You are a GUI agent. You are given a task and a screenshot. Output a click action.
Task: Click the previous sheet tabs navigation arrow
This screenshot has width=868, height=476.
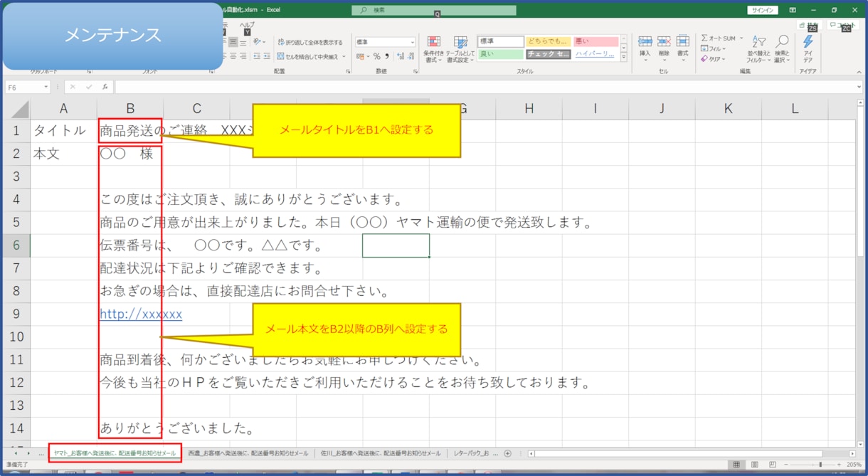click(16, 453)
